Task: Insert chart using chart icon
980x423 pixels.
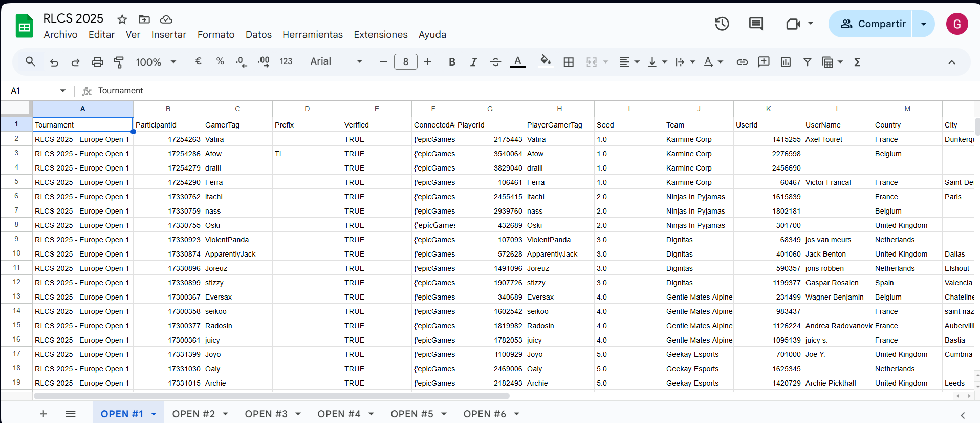Action: coord(786,62)
